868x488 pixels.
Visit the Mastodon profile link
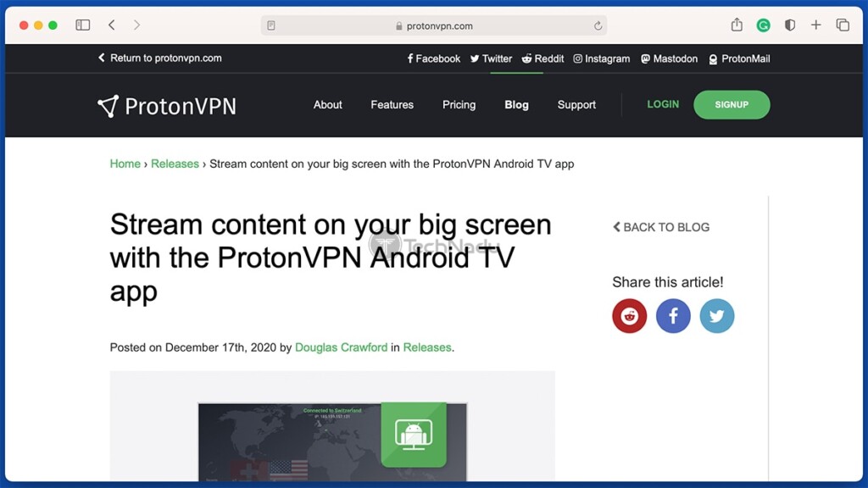(670, 58)
